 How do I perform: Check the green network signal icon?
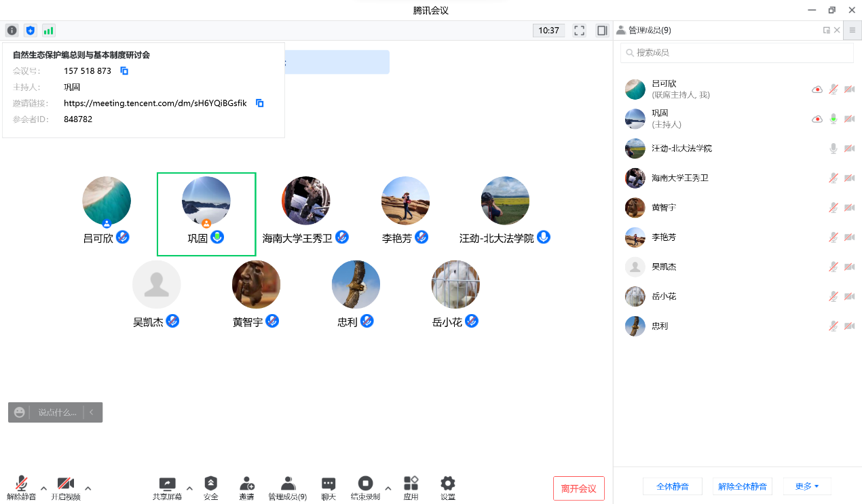pyautogui.click(x=48, y=31)
